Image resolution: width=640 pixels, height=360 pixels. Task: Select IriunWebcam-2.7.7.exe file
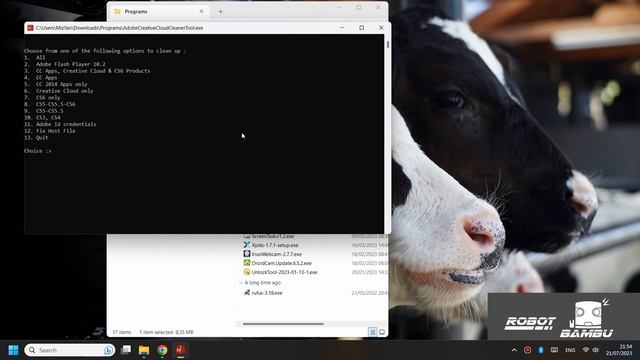[276, 254]
